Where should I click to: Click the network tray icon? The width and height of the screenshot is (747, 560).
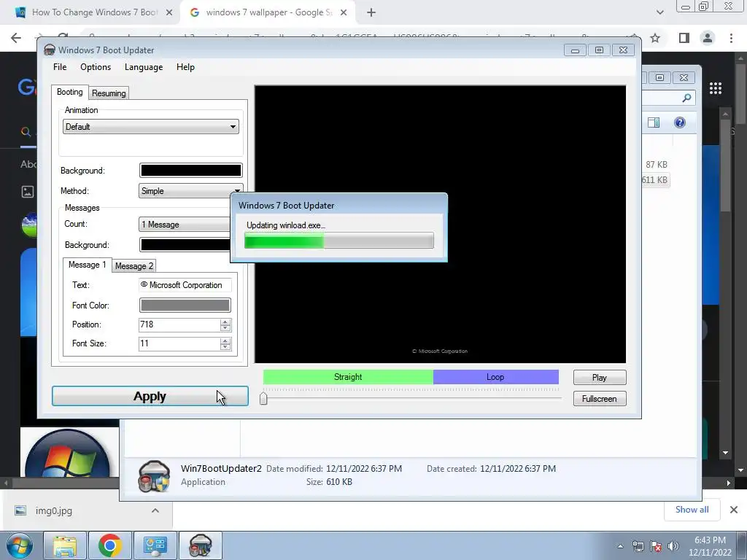[638, 546]
